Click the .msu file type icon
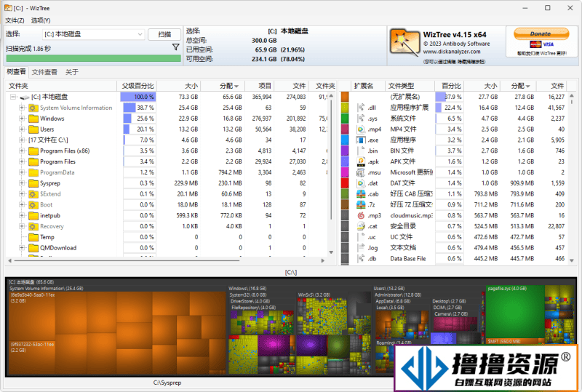 [x=361, y=172]
